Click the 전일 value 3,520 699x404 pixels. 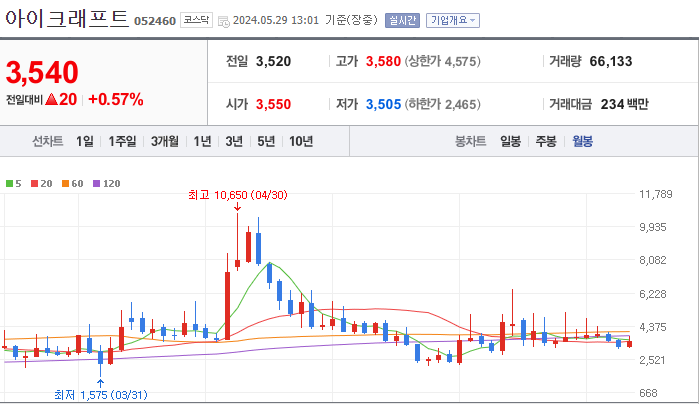[x=273, y=61]
